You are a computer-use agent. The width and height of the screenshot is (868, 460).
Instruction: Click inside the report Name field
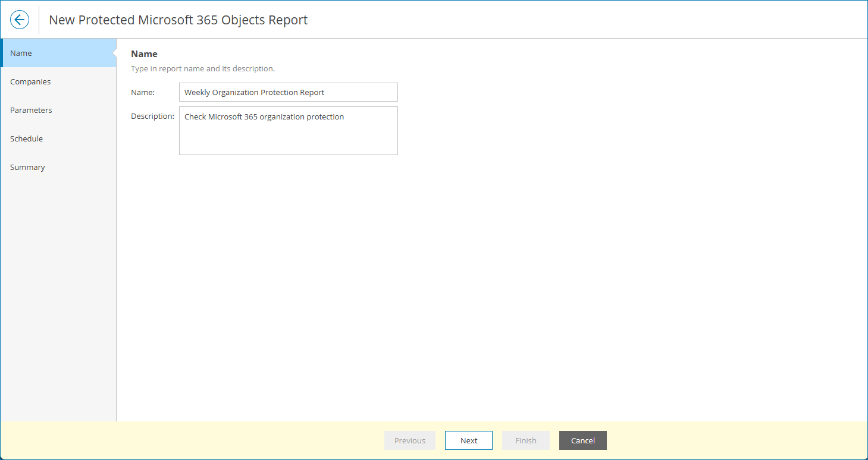[x=288, y=92]
